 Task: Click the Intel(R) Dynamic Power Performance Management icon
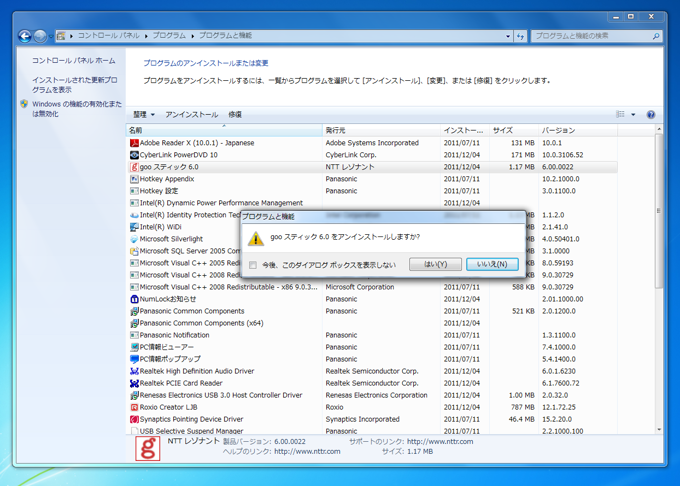point(134,203)
